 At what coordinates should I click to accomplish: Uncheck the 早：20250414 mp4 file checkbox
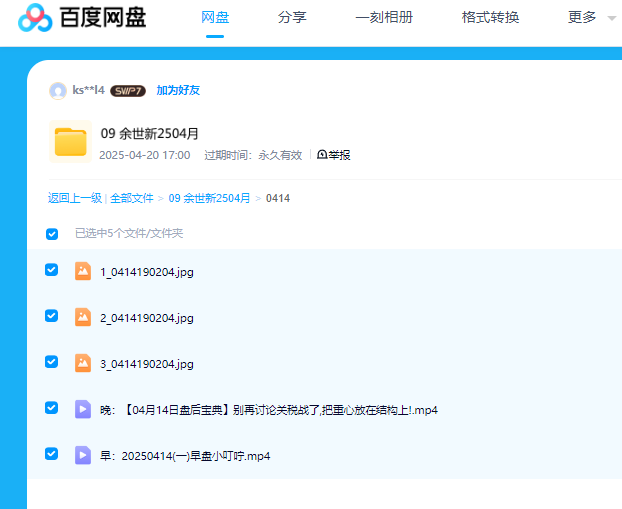pos(52,454)
